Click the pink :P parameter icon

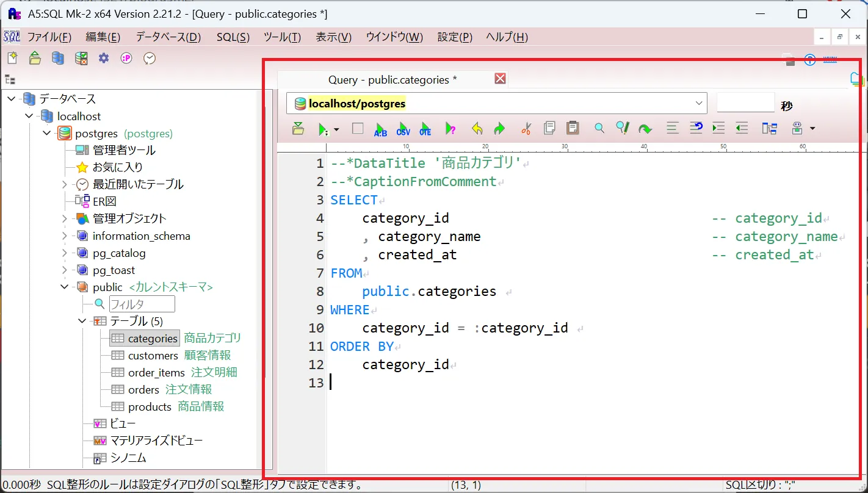point(126,58)
